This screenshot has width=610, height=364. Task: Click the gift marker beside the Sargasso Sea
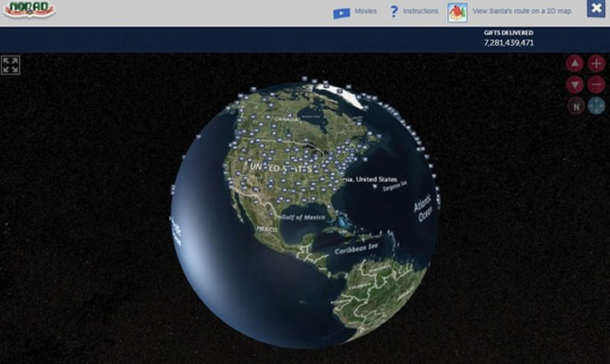(375, 186)
